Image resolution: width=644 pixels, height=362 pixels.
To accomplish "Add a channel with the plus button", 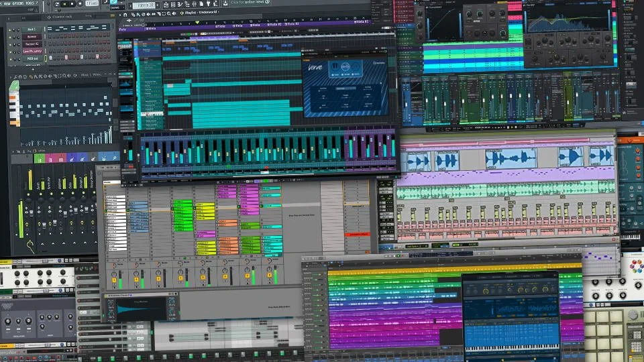I will (33, 69).
